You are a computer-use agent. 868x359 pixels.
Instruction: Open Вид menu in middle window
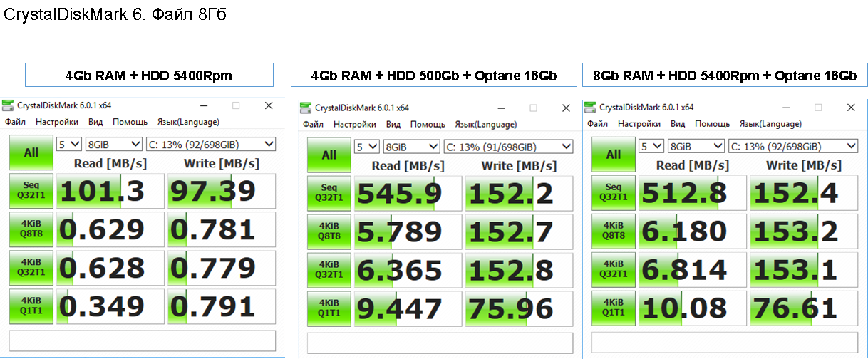pyautogui.click(x=393, y=124)
